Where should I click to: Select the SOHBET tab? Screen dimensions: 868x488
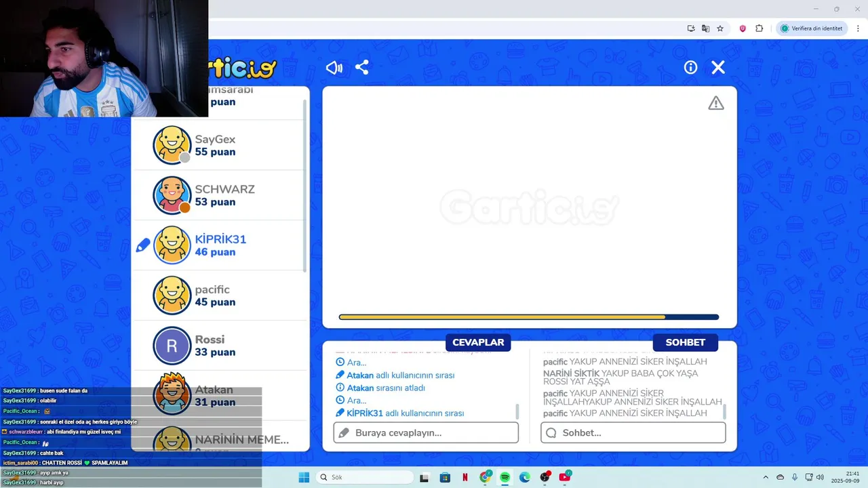pos(685,342)
